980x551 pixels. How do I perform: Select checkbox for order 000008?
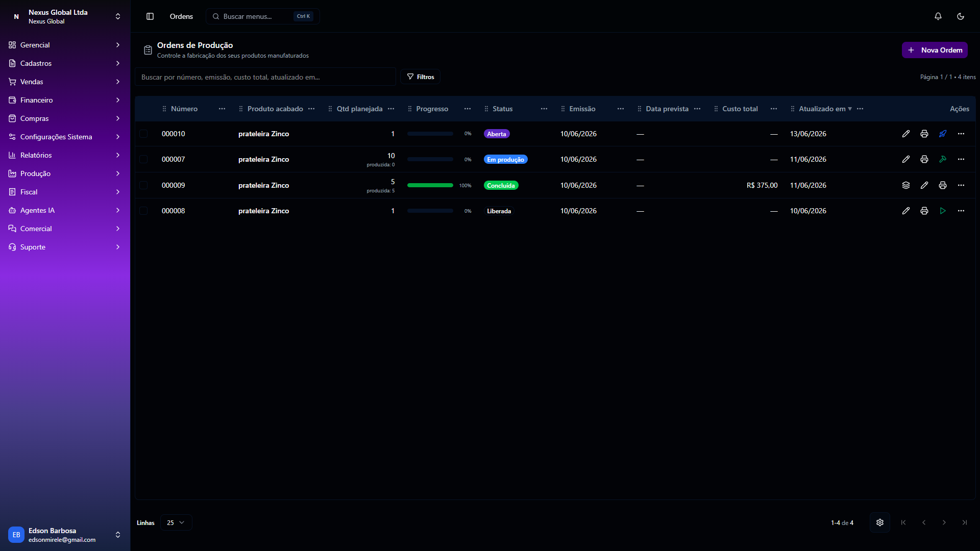coord(143,211)
